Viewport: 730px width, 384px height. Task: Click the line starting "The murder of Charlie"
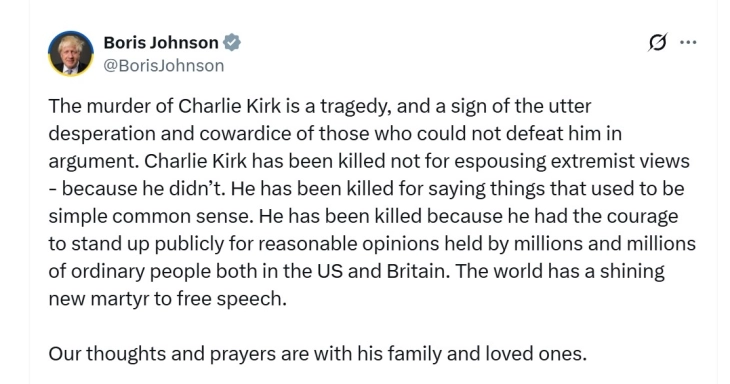320,106
